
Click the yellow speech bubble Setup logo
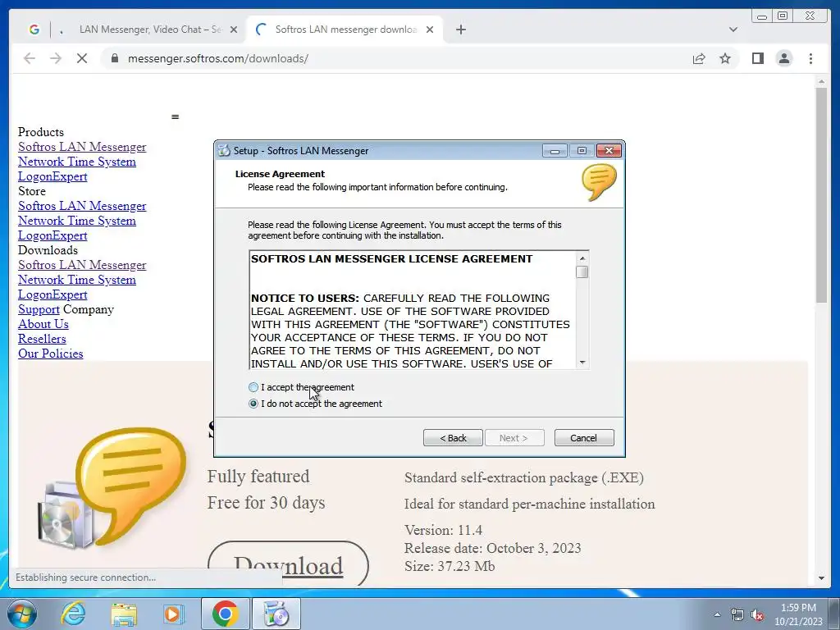pyautogui.click(x=599, y=182)
